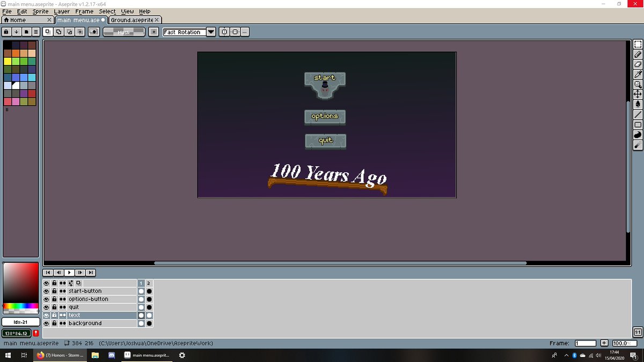Hide the text layer

coord(46,315)
